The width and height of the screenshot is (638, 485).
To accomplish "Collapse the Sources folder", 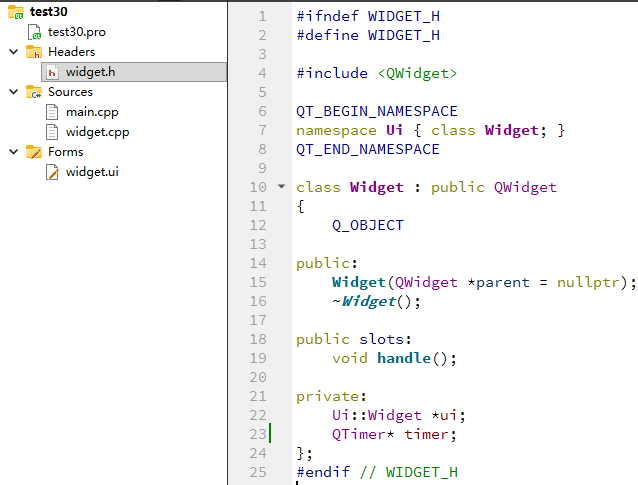I will tap(13, 92).
